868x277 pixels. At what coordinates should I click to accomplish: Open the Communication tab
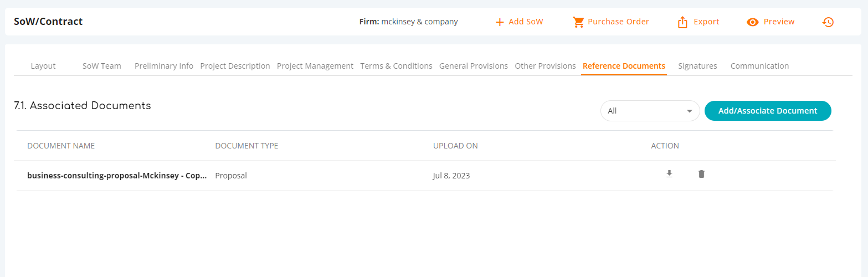(x=759, y=66)
